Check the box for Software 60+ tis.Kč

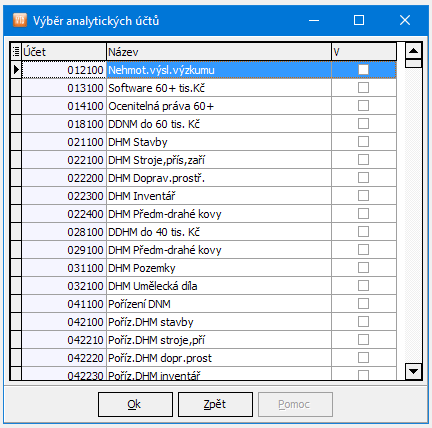pos(363,88)
